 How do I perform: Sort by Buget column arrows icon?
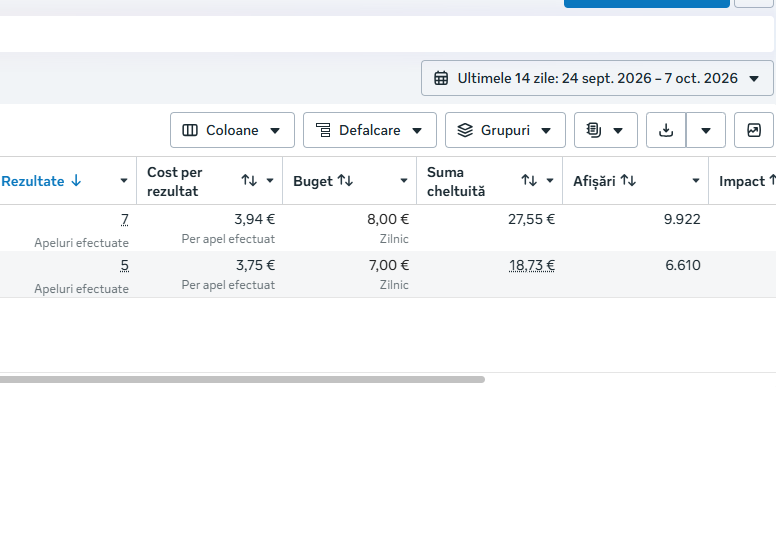tap(345, 181)
